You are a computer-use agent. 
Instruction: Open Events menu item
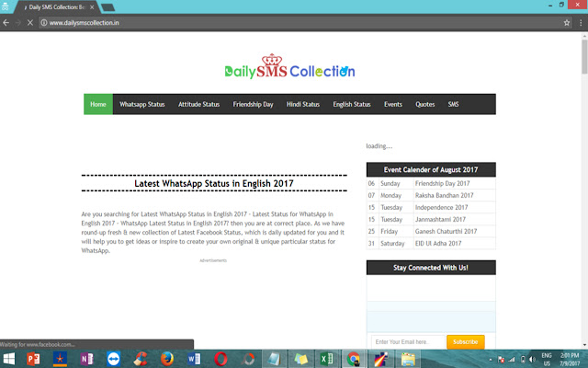[x=393, y=104]
